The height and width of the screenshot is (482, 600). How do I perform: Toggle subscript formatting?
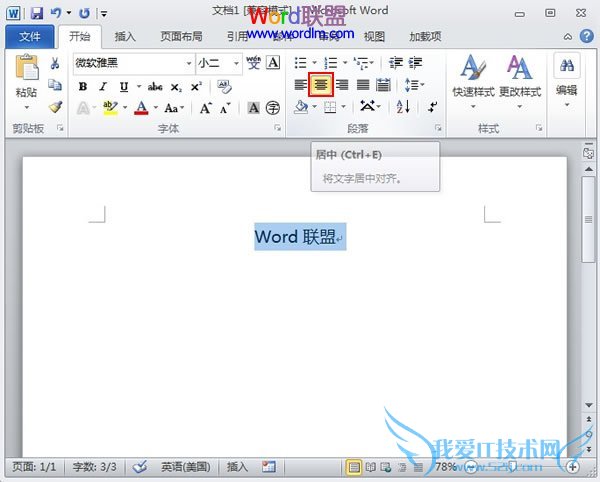pyautogui.click(x=176, y=87)
